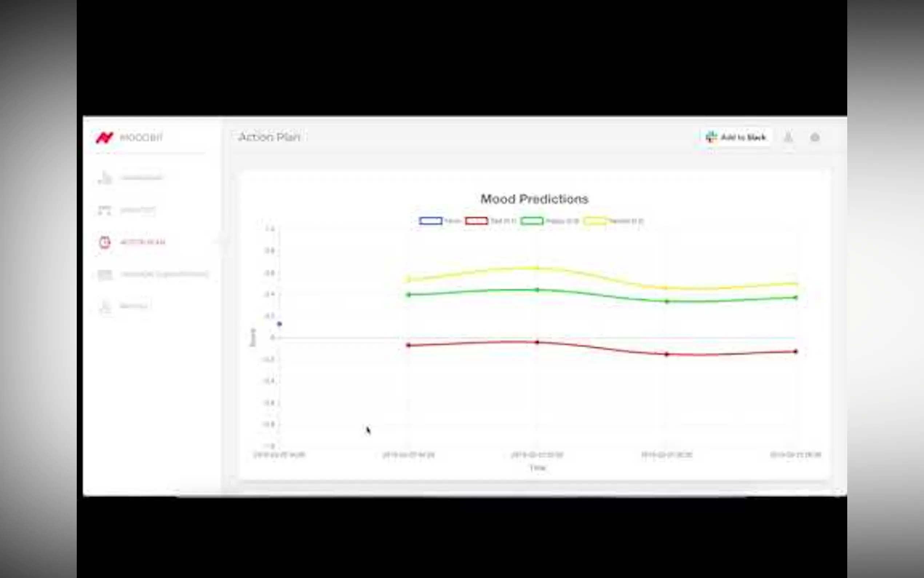Click the second sidebar item's icon

(x=105, y=210)
